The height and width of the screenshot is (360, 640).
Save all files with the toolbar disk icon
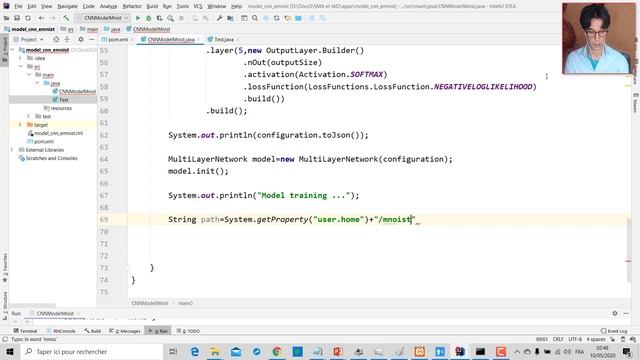pos(17,18)
